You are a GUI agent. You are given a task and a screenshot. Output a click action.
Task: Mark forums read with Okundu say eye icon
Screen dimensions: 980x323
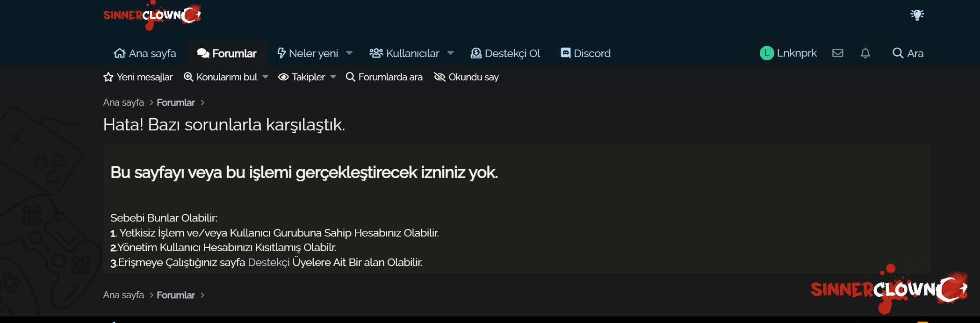[x=440, y=77]
